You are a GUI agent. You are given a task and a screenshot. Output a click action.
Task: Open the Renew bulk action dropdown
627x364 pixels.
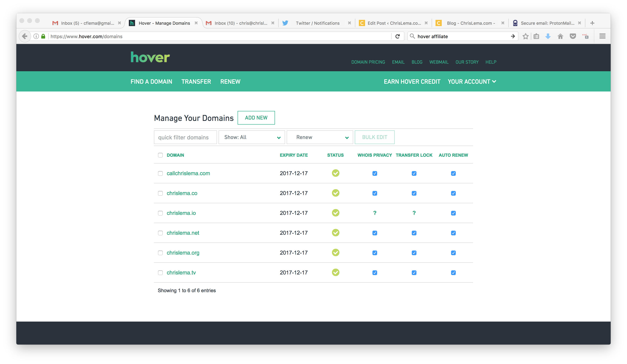[320, 137]
